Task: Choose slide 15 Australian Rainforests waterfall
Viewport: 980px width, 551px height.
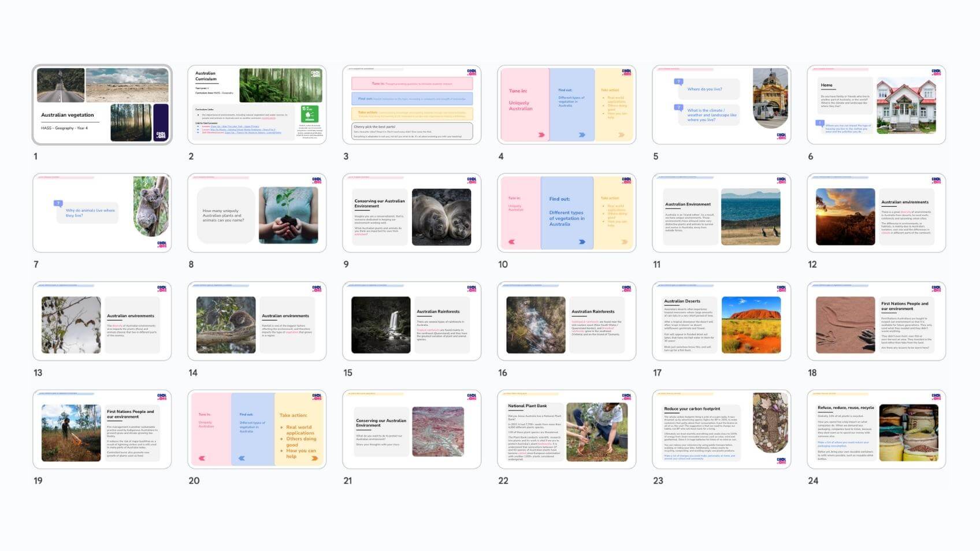Action: (411, 321)
